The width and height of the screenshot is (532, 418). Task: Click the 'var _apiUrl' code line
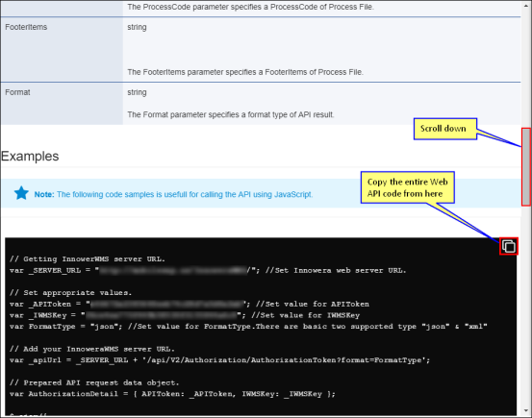[x=220, y=360]
